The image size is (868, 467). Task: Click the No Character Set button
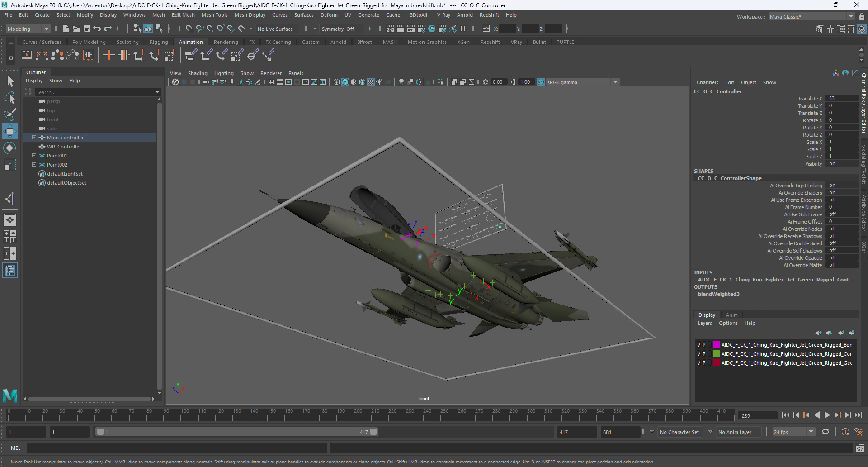(679, 432)
